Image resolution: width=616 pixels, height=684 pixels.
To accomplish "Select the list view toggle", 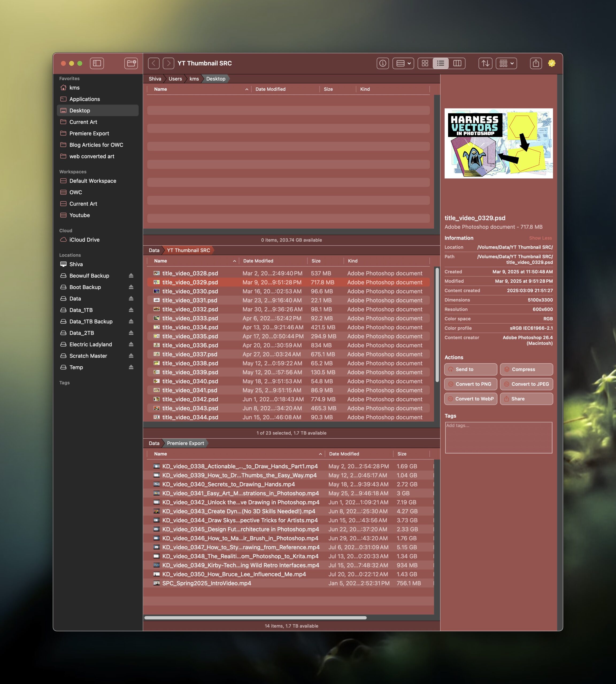I will (x=440, y=63).
